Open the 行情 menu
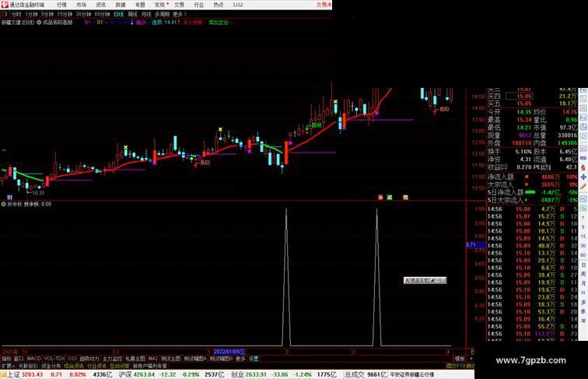The height and width of the screenshot is (379, 588). coord(61,5)
